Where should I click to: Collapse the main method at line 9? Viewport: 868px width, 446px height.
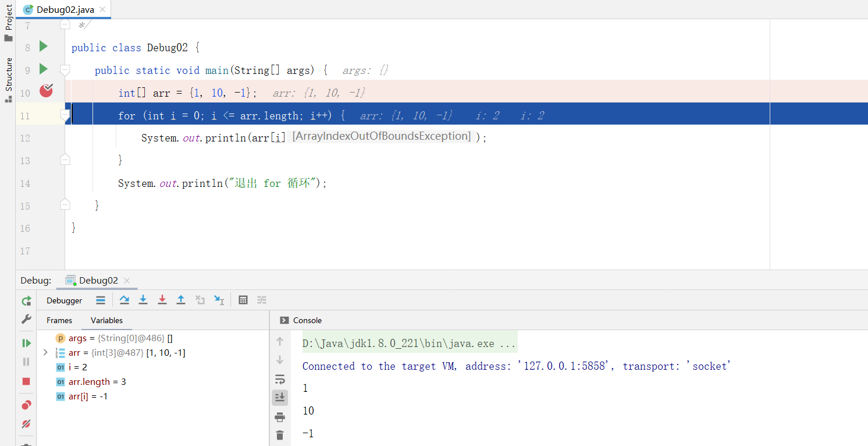point(65,70)
